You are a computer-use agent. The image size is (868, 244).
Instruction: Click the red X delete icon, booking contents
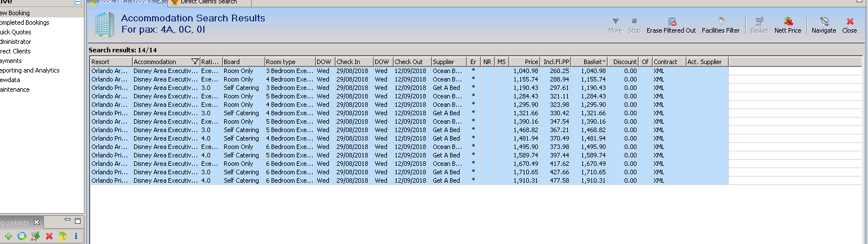tap(49, 236)
